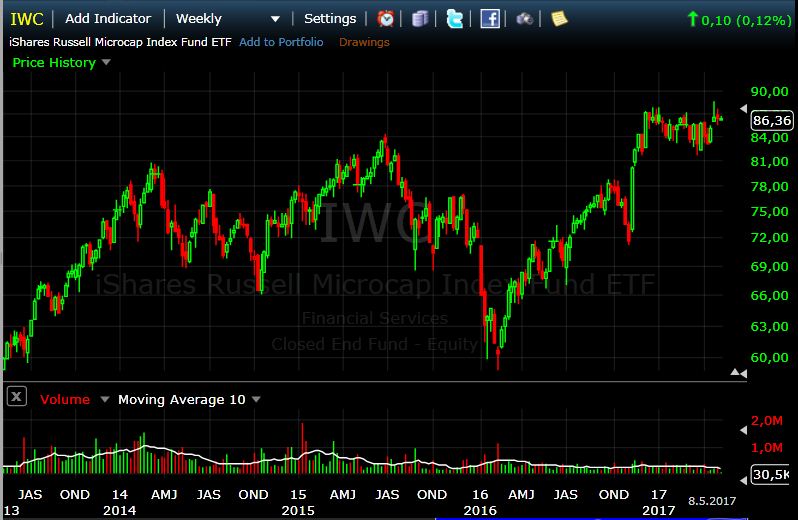
Task: Expand the Moving Average 10 dropdown arrow
Action: tap(256, 399)
